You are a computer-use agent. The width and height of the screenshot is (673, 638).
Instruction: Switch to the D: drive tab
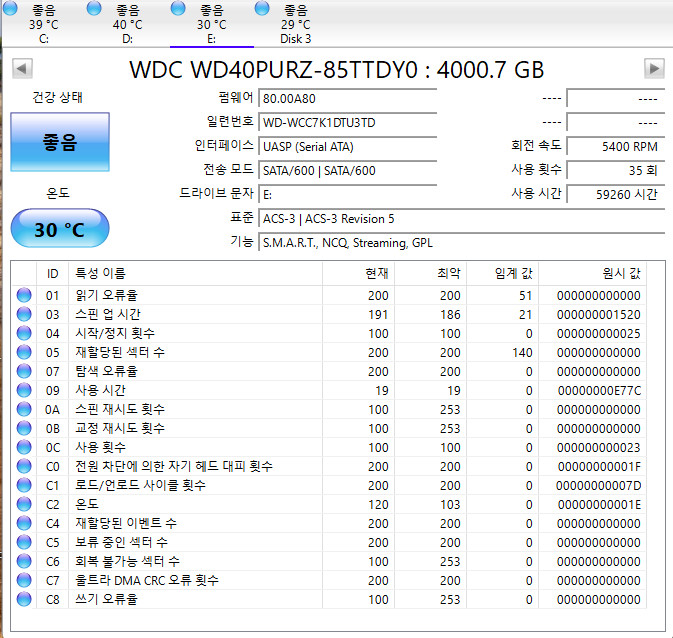127,24
